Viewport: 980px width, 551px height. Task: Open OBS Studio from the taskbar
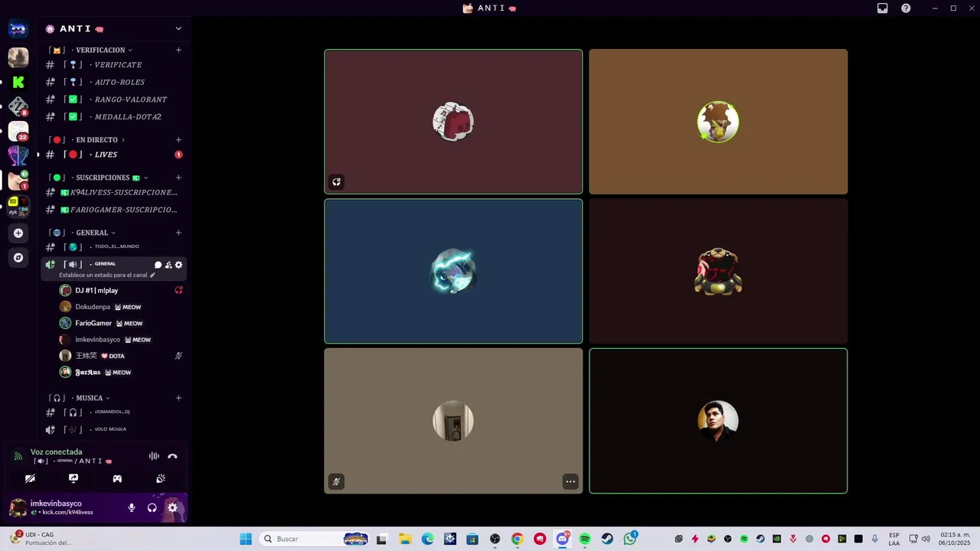(495, 539)
